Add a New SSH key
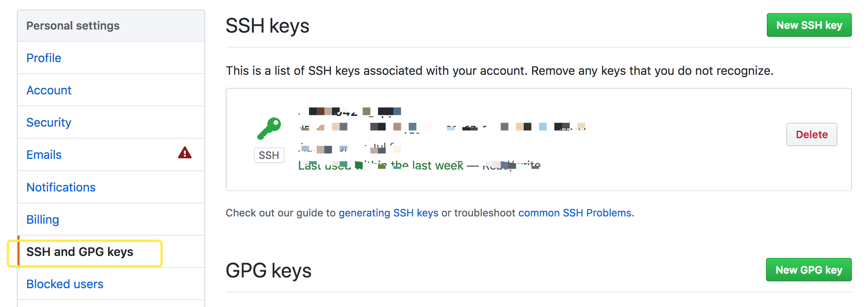 pyautogui.click(x=809, y=25)
